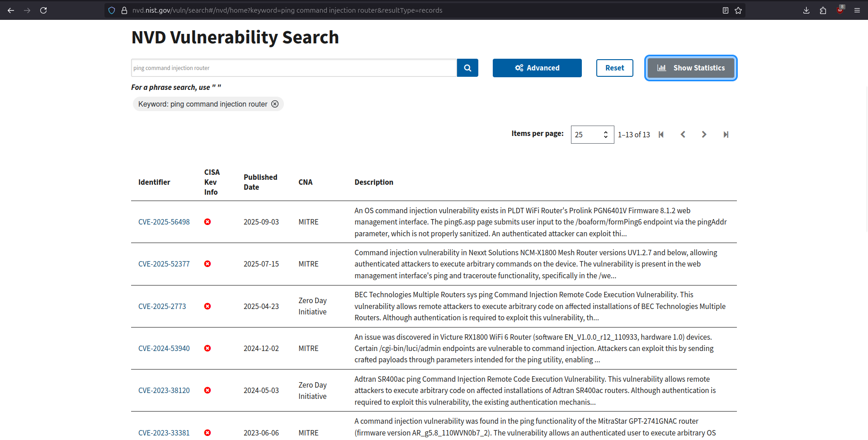Jump to the first results page
This screenshot has height=440, width=868.
point(661,134)
